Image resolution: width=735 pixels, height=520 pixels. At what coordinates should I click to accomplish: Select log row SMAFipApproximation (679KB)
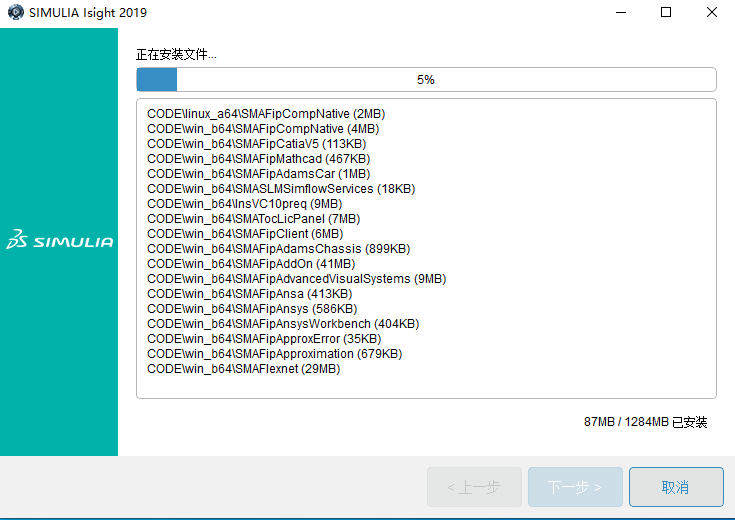[x=275, y=354]
